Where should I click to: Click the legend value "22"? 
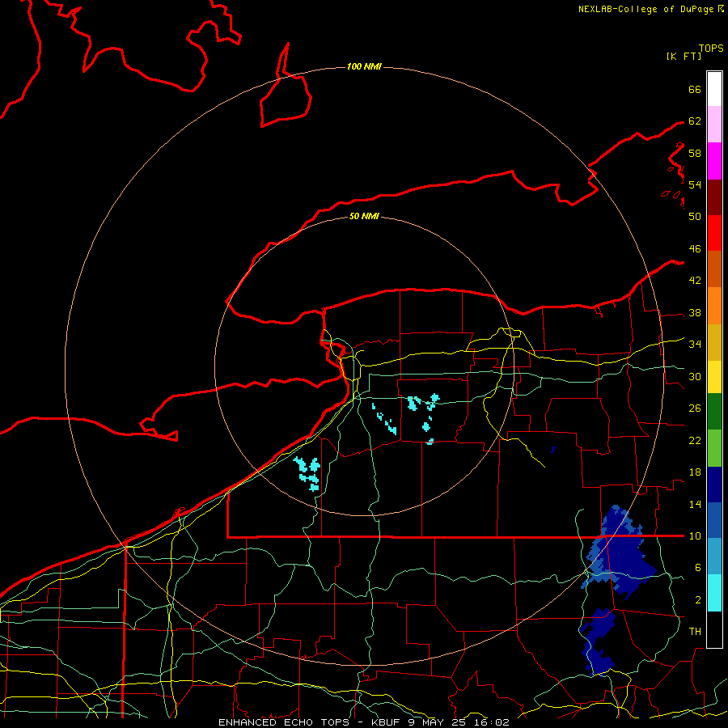695,440
